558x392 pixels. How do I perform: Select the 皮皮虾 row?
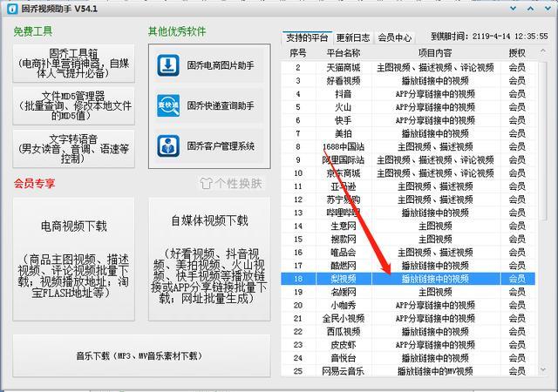408,344
